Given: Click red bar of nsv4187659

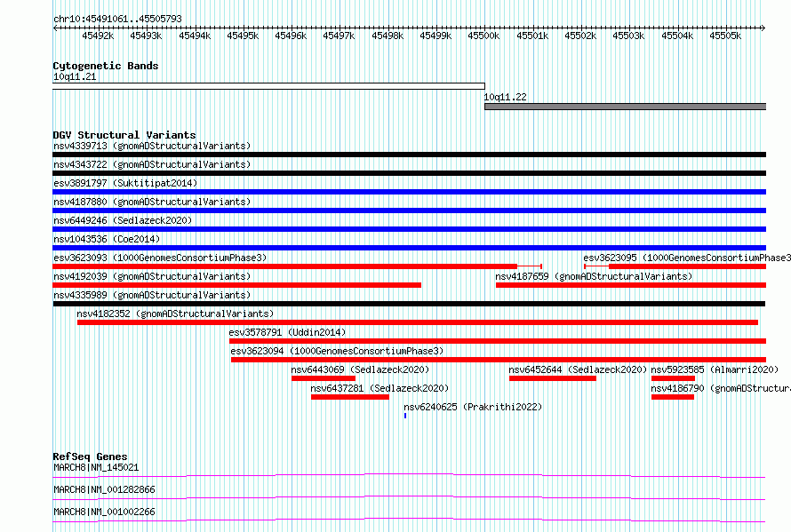Looking at the screenshot, I should 631,285.
